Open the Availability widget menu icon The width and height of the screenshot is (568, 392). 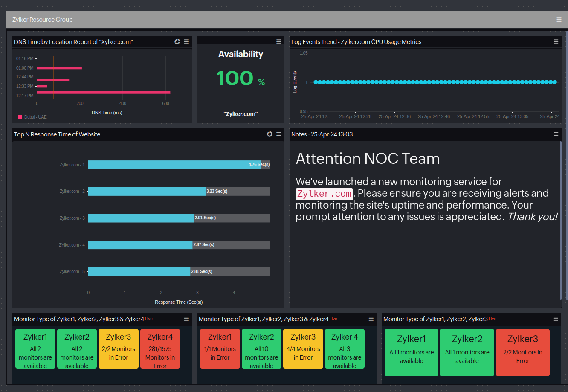(x=278, y=41)
